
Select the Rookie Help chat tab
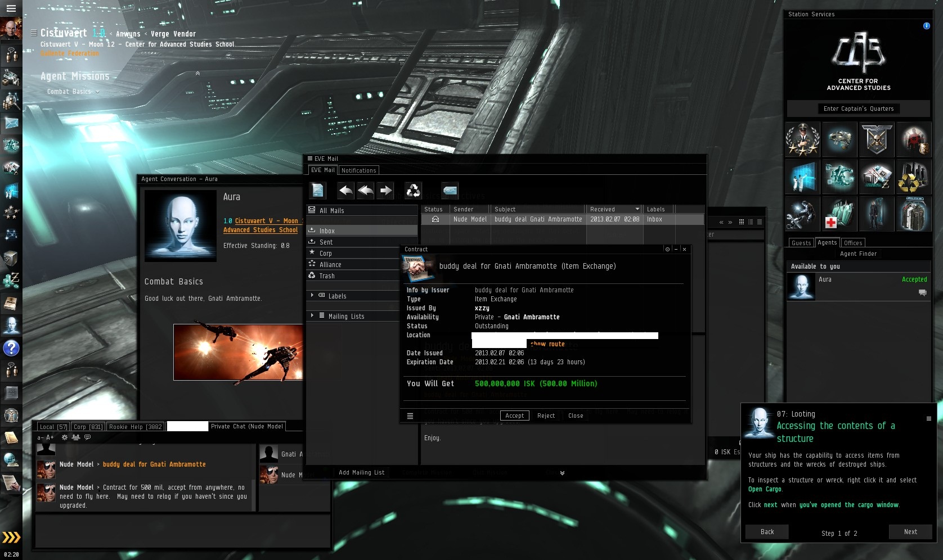coord(136,427)
